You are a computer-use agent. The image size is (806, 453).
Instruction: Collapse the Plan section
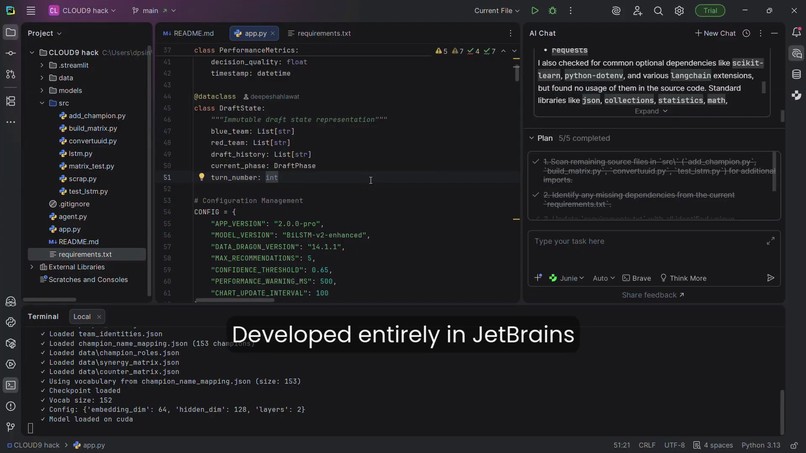click(532, 138)
